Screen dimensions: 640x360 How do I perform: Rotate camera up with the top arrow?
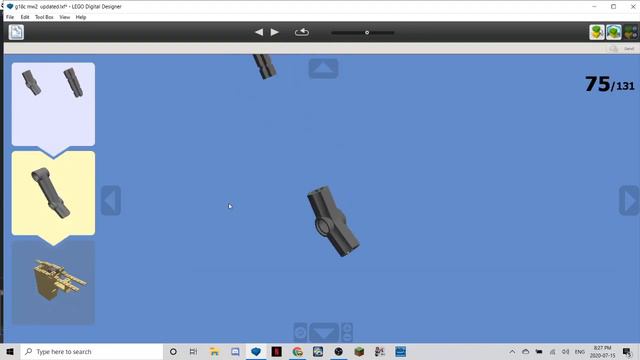[323, 68]
